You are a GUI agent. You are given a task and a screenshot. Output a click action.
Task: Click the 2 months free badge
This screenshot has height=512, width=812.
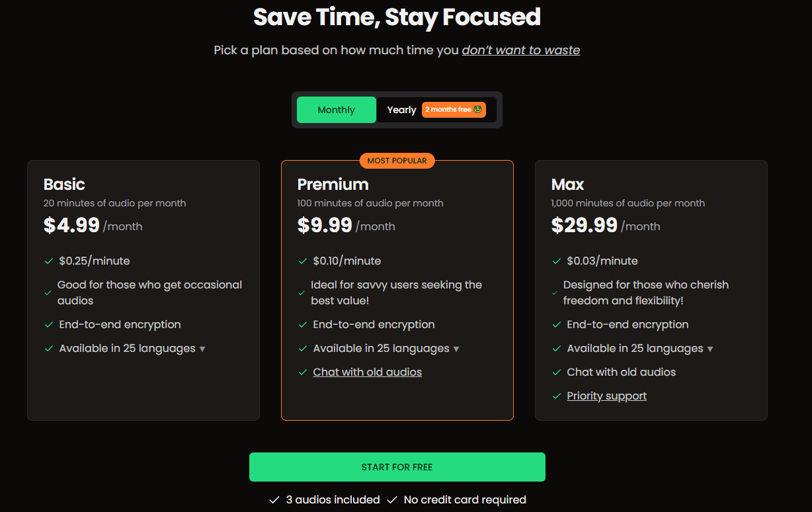(x=454, y=110)
